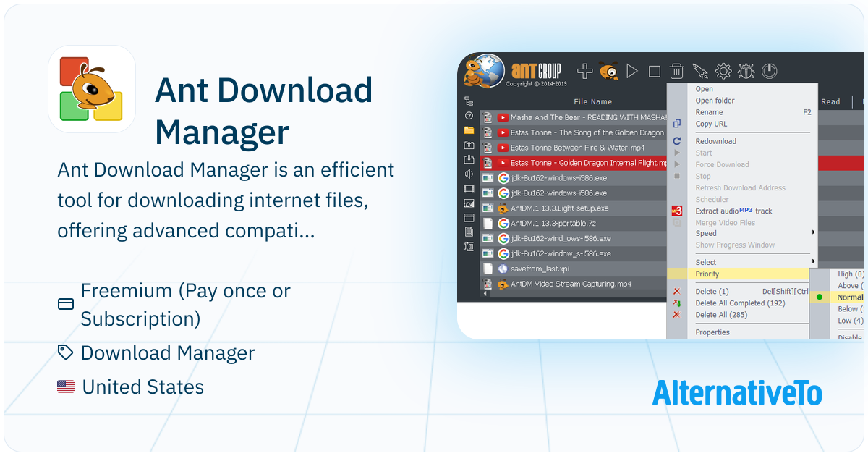The height and width of the screenshot is (456, 868).
Task: Click the ant mascot toolbar icon
Action: pyautogui.click(x=608, y=71)
